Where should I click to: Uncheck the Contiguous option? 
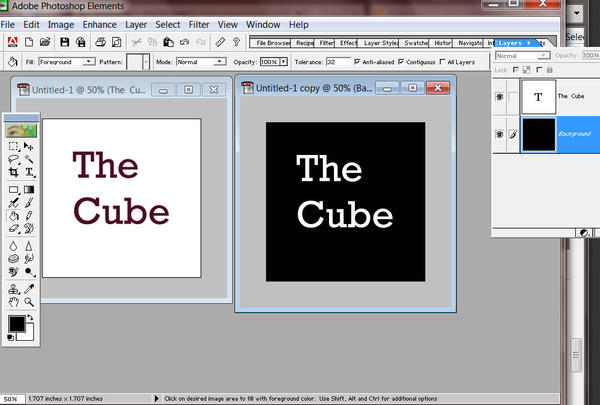click(x=401, y=62)
